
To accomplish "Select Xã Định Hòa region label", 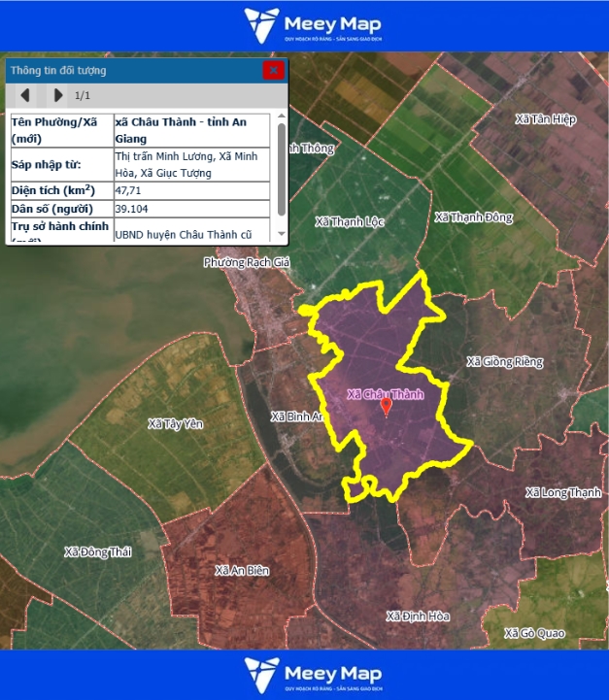I will pyautogui.click(x=418, y=617).
